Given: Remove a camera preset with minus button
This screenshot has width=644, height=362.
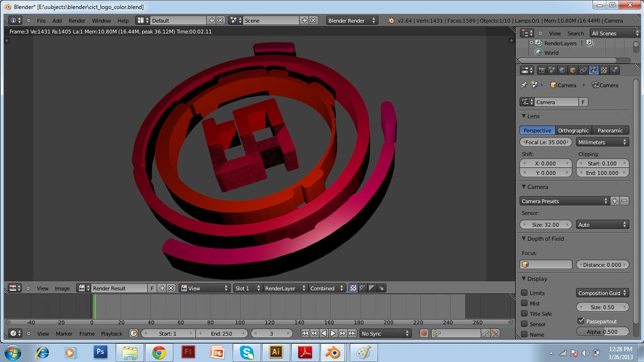Looking at the screenshot, I should click(x=625, y=201).
